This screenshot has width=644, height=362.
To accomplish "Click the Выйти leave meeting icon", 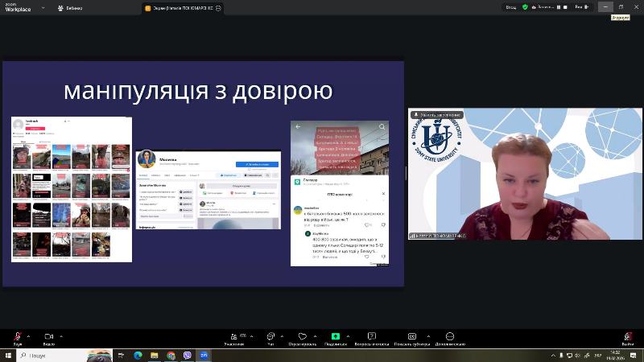I will [x=627, y=336].
